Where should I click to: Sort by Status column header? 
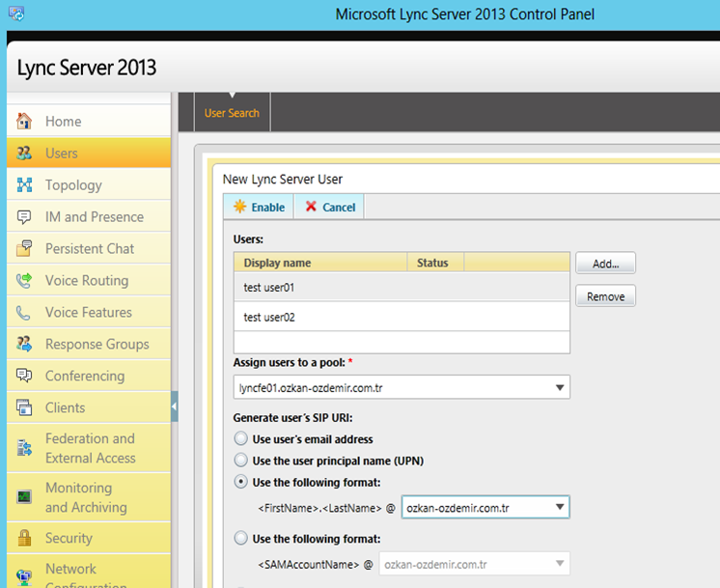[x=435, y=263]
